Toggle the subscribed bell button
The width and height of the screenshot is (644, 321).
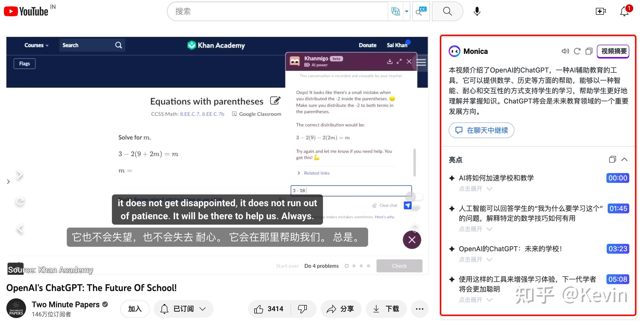pyautogui.click(x=183, y=309)
